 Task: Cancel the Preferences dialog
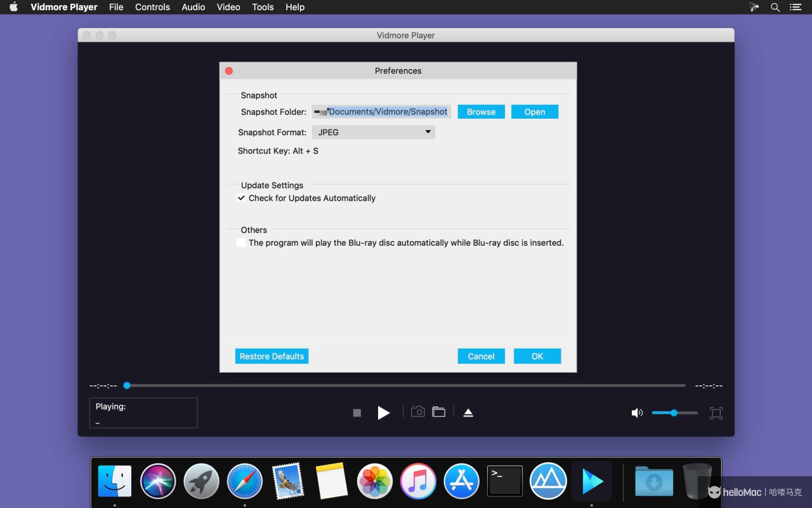point(481,356)
